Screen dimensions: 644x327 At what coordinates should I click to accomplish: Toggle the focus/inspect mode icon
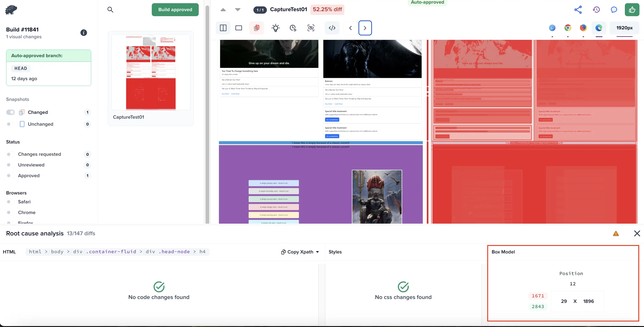point(311,28)
